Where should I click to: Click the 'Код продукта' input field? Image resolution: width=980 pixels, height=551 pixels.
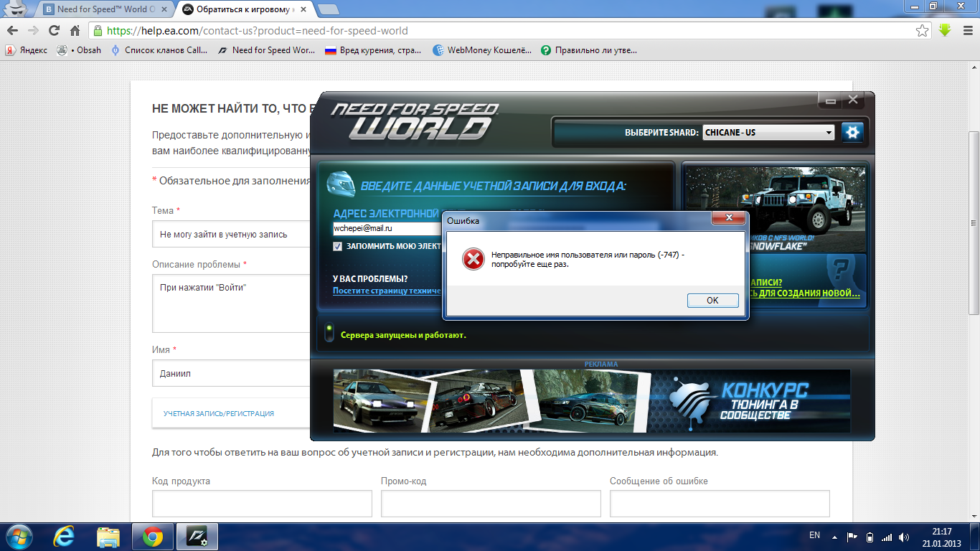tap(262, 504)
